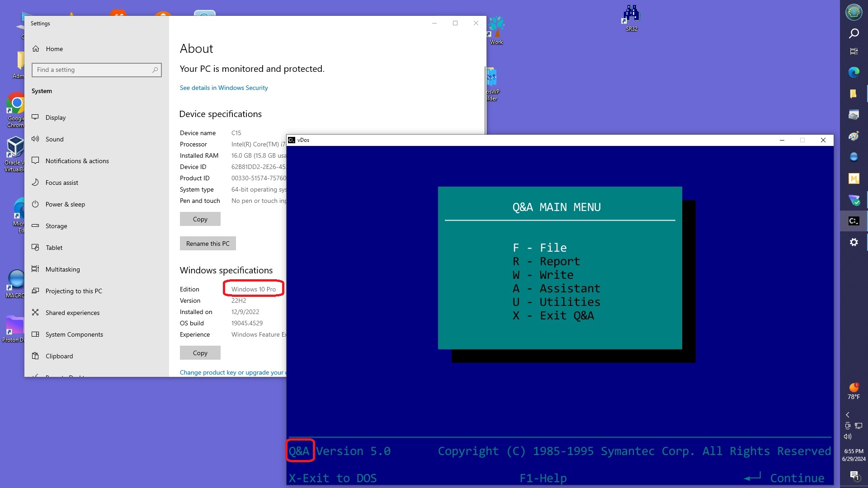Focus the Find a setting search box
Viewport: 868px width, 488px height.
96,70
